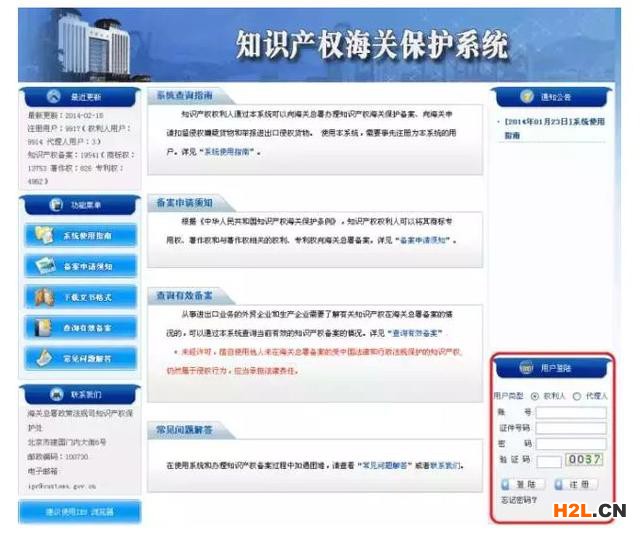This screenshot has height=533, width=640.
Task: Click the 0037 captcha image
Action: click(584, 460)
